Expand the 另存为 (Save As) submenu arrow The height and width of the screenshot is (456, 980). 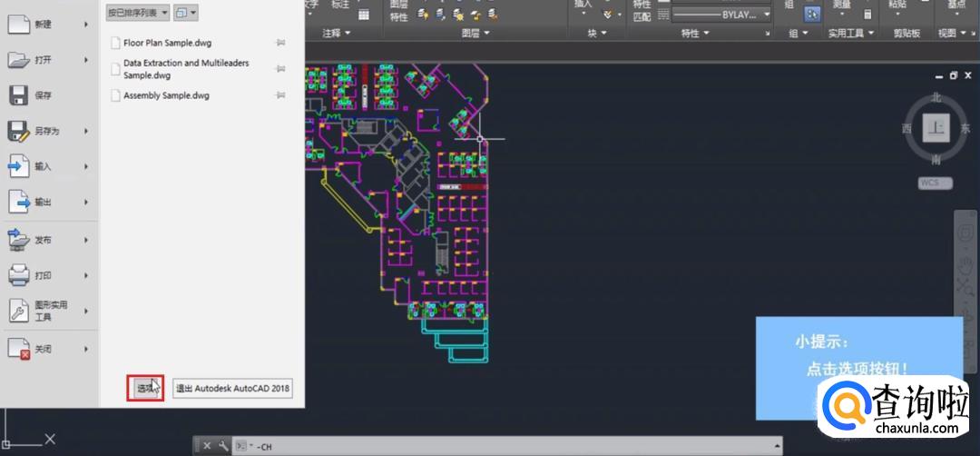tap(86, 131)
